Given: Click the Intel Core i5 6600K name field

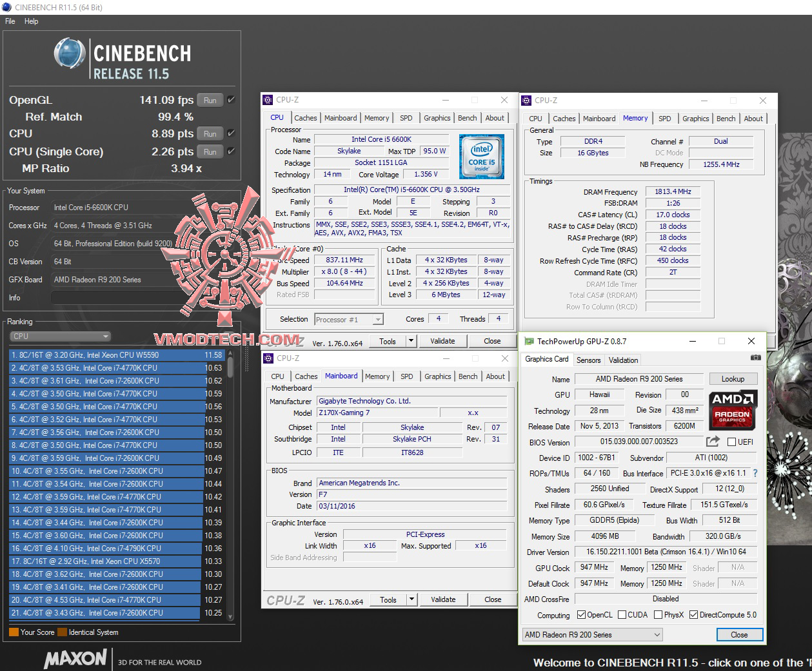Looking at the screenshot, I should point(381,139).
